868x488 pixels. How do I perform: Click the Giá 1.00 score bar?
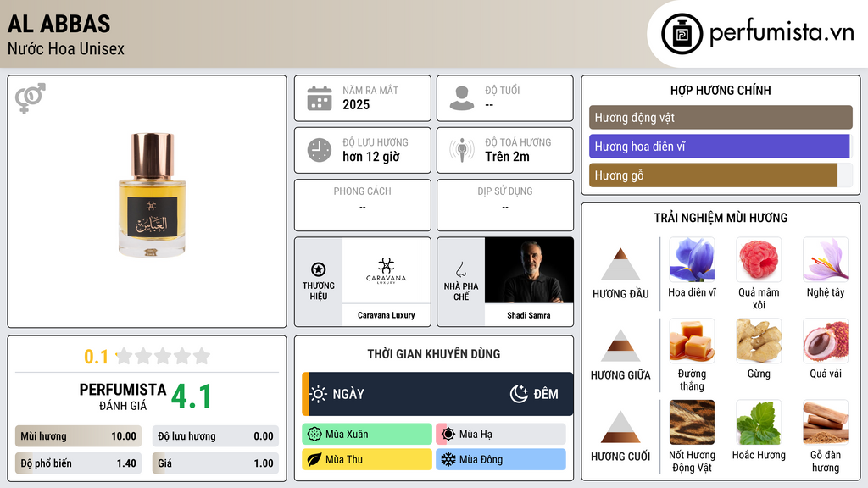pos(215,463)
